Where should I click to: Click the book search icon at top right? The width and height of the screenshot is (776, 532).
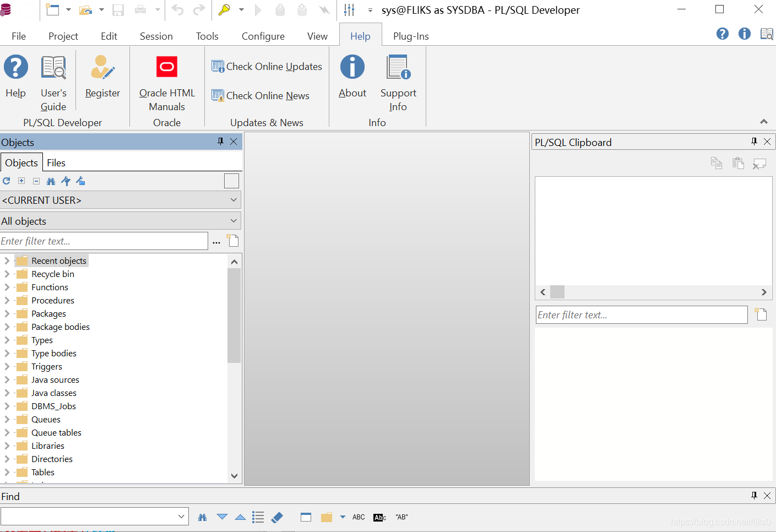767,34
